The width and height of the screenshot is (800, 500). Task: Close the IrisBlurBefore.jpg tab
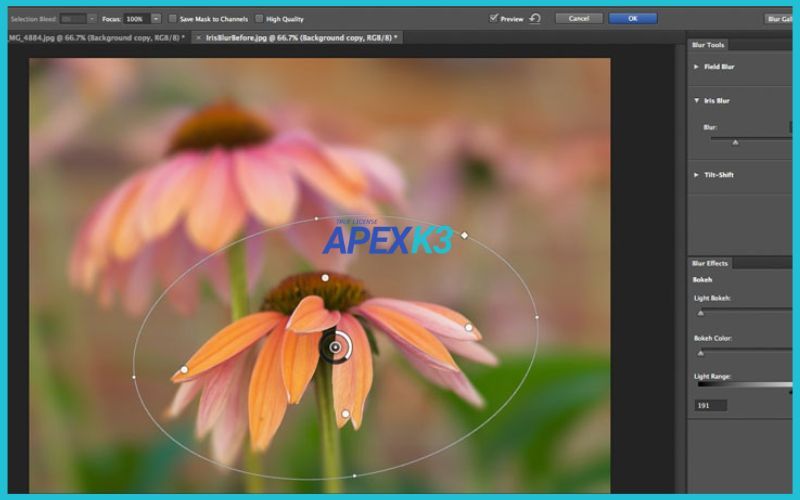click(x=198, y=38)
